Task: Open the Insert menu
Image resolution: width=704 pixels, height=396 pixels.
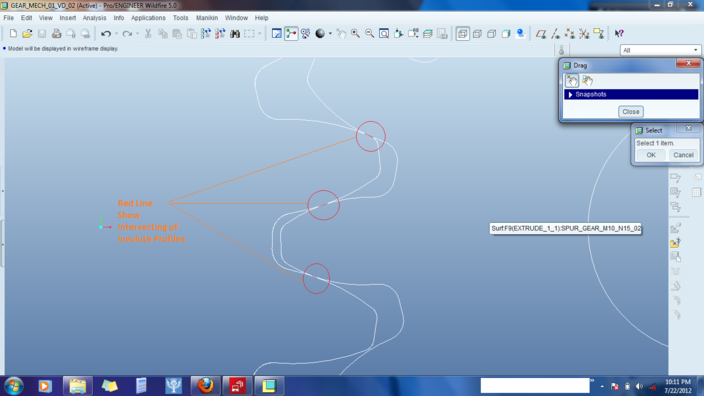Action: tap(68, 18)
